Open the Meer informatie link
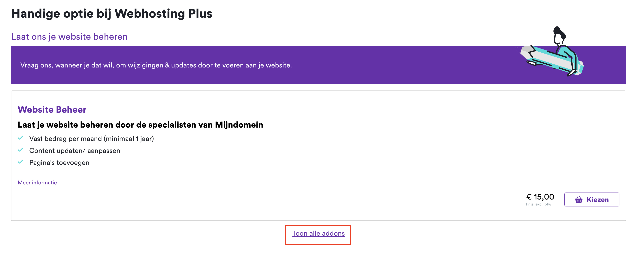The height and width of the screenshot is (254, 644). click(37, 183)
